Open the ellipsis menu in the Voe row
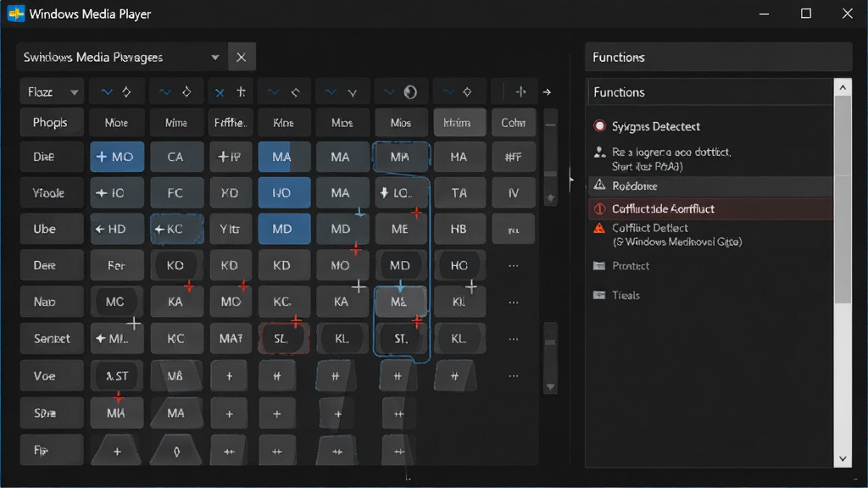The height and width of the screenshot is (488, 868). [x=513, y=375]
